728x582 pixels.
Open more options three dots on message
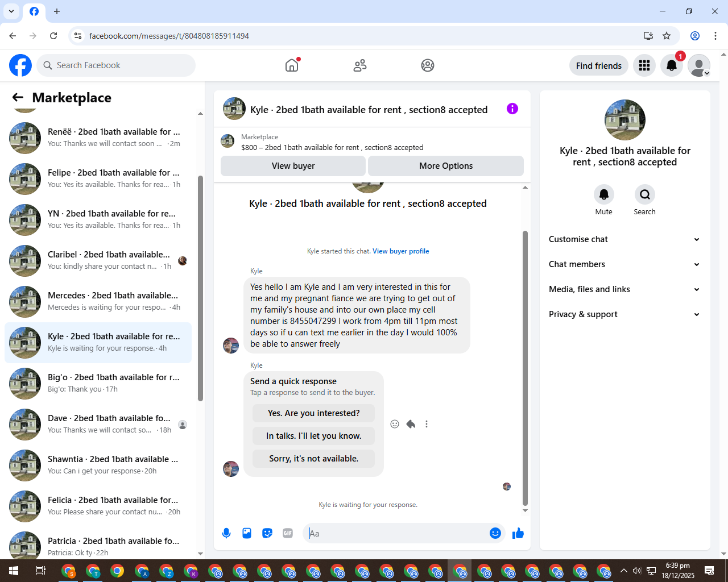(x=427, y=424)
